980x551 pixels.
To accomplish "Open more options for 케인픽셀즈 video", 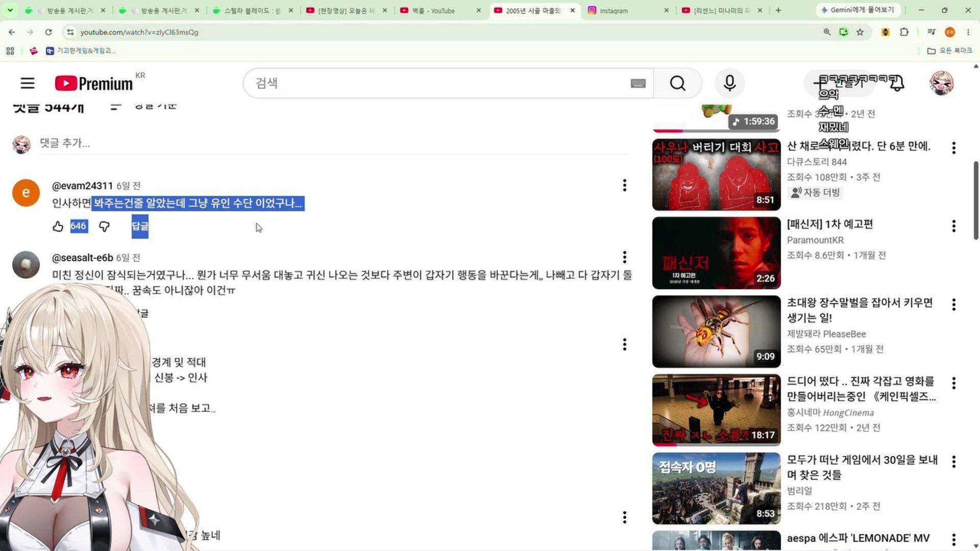I will pos(953,383).
